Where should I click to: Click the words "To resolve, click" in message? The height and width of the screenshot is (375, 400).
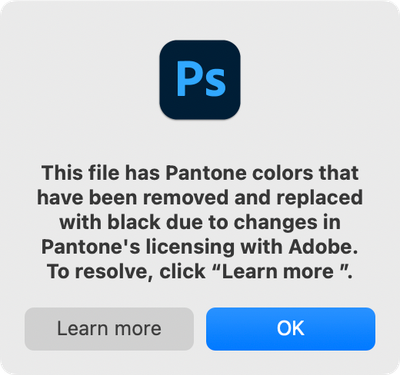[x=126, y=272]
